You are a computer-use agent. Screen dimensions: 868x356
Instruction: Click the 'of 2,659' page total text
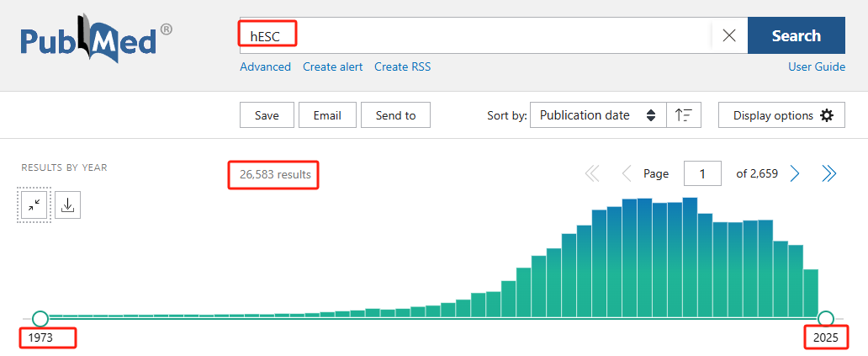click(x=757, y=174)
